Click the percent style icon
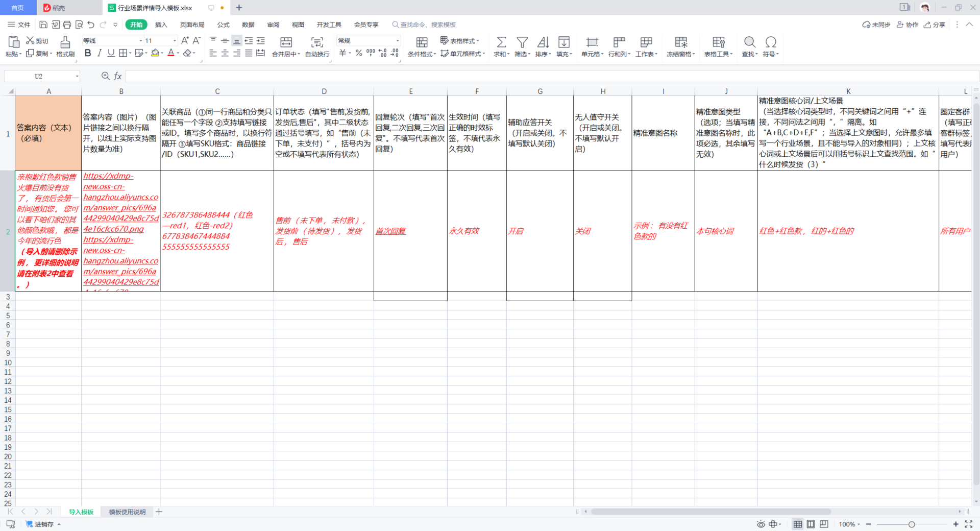Viewport: 980px width, 531px height. [359, 53]
